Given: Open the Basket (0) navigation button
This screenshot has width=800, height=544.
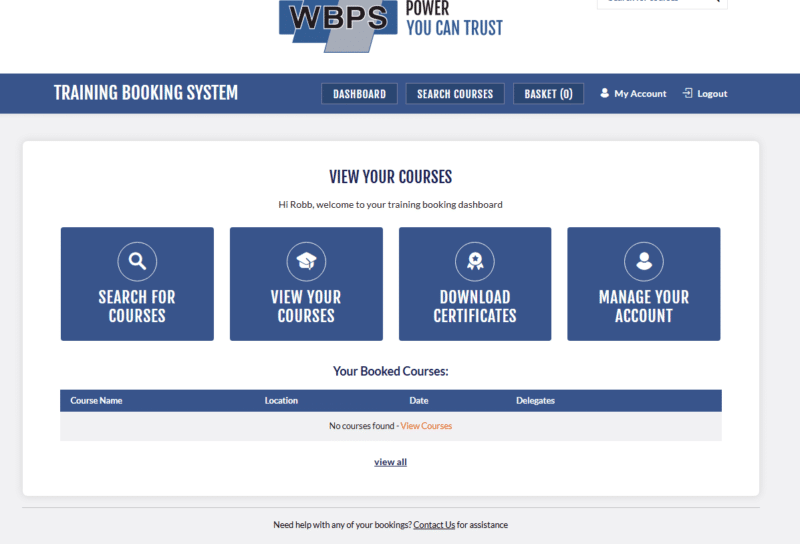Looking at the screenshot, I should [x=548, y=94].
